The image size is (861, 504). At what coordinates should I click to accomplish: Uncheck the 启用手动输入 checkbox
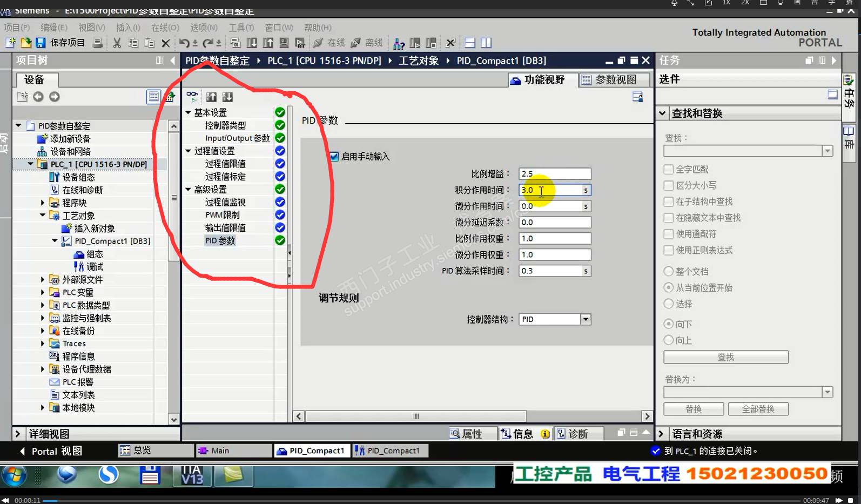click(x=334, y=157)
